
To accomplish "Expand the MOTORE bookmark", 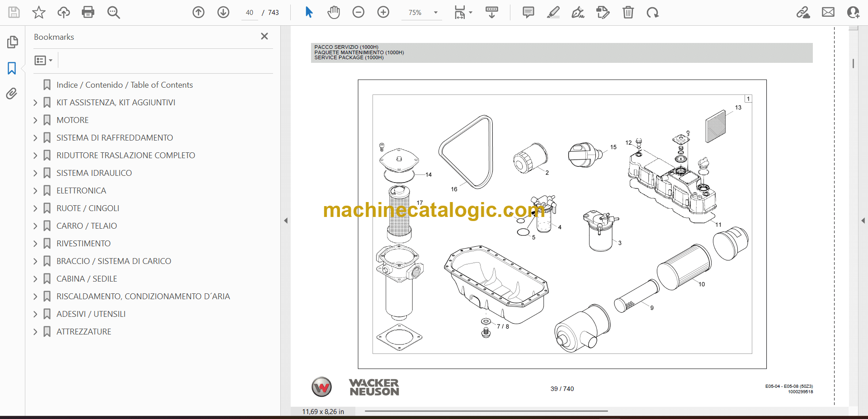I will click(x=35, y=120).
